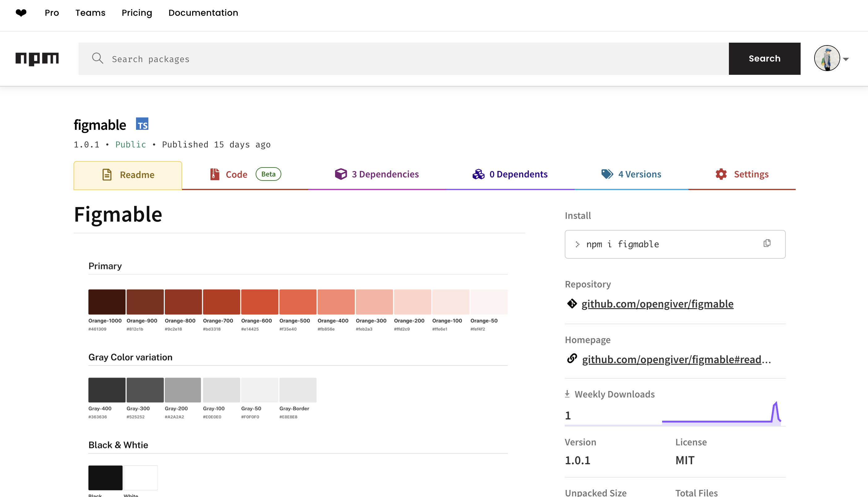The height and width of the screenshot is (497, 868).
Task: Click the magnifying glass search icon
Action: [x=98, y=58]
